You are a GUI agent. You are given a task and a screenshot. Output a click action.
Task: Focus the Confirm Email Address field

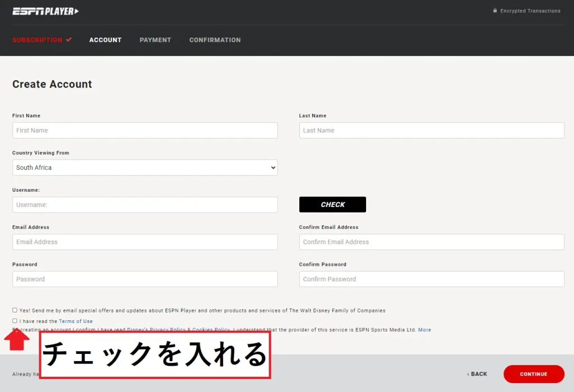click(x=432, y=242)
